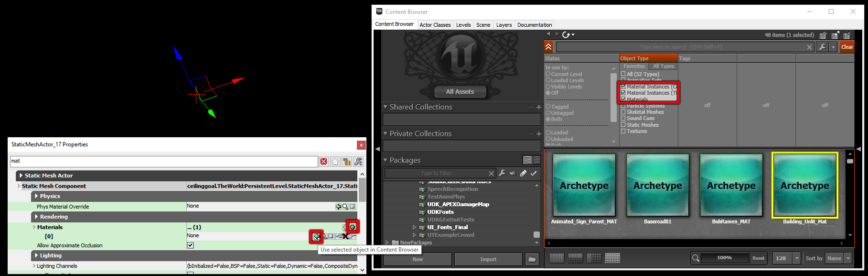Toggle favorites star in Properties window

pos(335,162)
